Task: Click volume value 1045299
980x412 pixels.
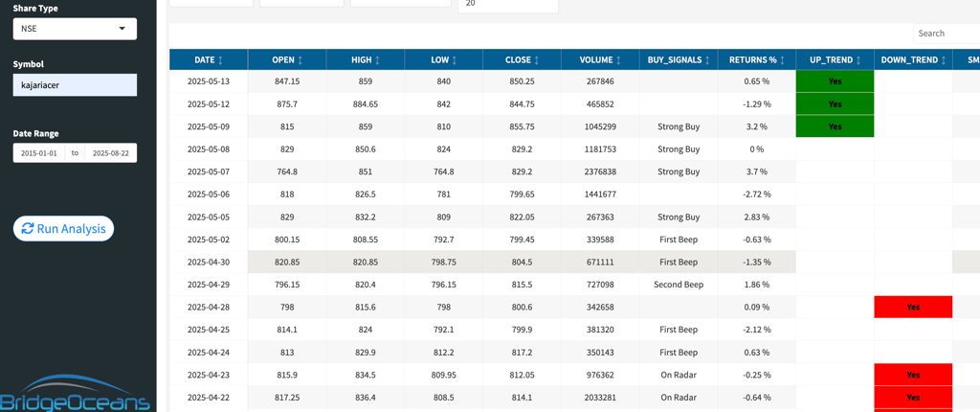Action: click(600, 126)
